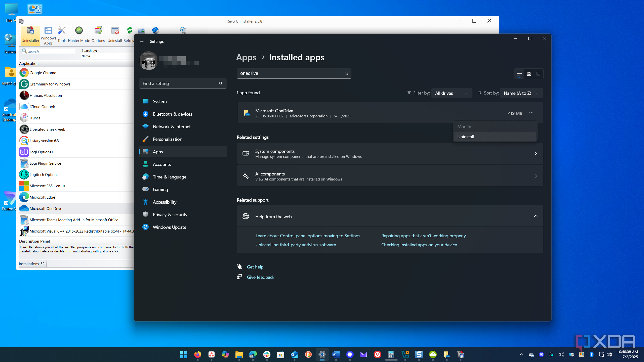This screenshot has width=644, height=362.
Task: Open Filter by All drives dropdown
Action: (452, 93)
